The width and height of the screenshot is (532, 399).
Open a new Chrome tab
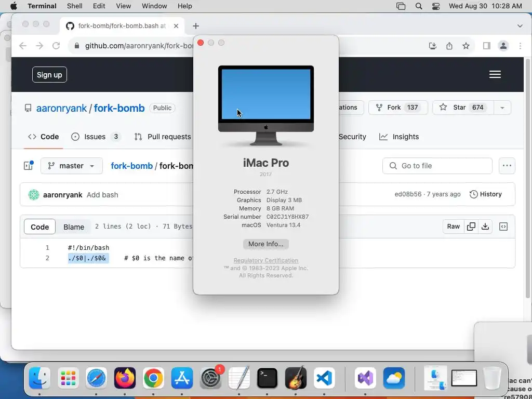pos(196,26)
